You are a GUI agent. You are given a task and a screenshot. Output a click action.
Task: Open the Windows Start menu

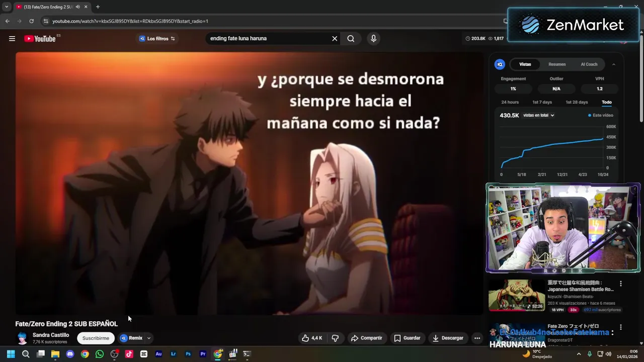pyautogui.click(x=11, y=354)
